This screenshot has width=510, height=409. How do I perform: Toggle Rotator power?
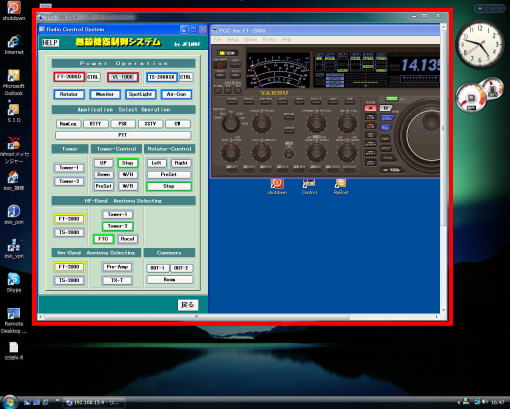coord(69,94)
